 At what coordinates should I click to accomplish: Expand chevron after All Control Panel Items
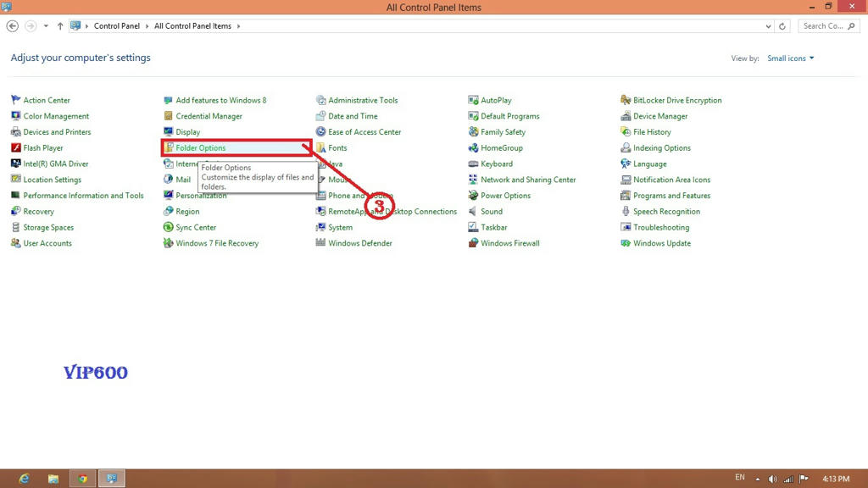pyautogui.click(x=238, y=26)
